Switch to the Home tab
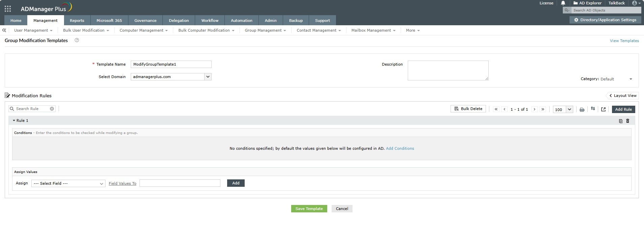 pyautogui.click(x=16, y=21)
